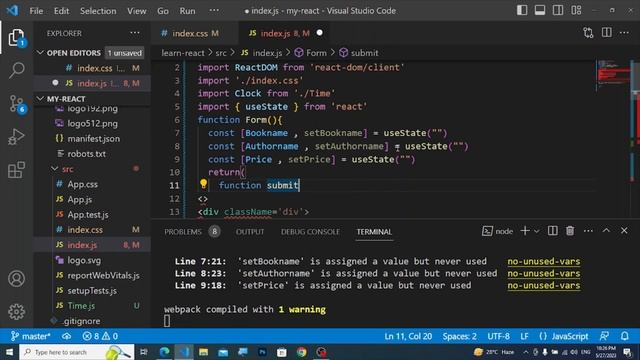640x360 pixels.
Task: Click Spaces: 2 indentation setting
Action: [460, 336]
